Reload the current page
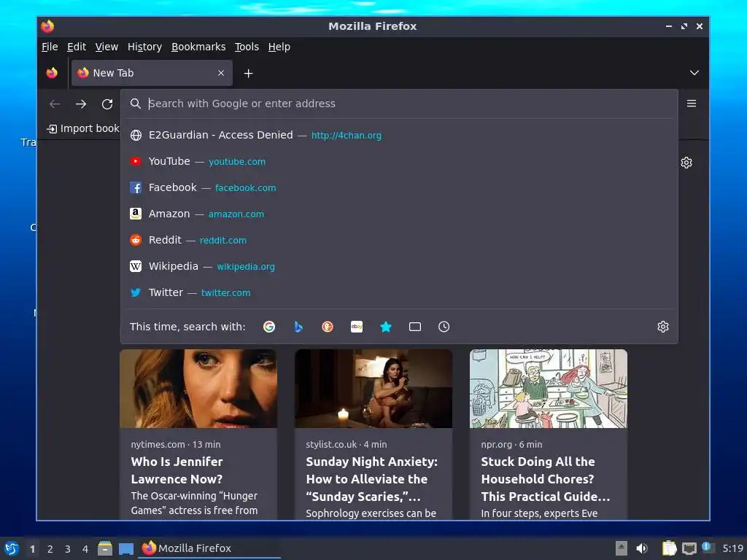The image size is (747, 560). click(107, 104)
